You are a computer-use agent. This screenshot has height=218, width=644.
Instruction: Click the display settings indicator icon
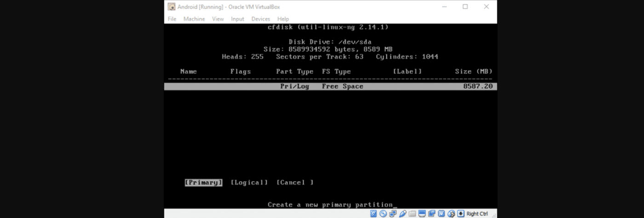(422, 213)
